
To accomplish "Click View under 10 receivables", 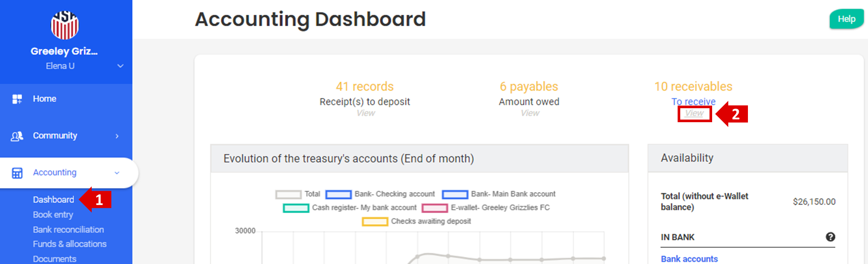I will pos(694,113).
